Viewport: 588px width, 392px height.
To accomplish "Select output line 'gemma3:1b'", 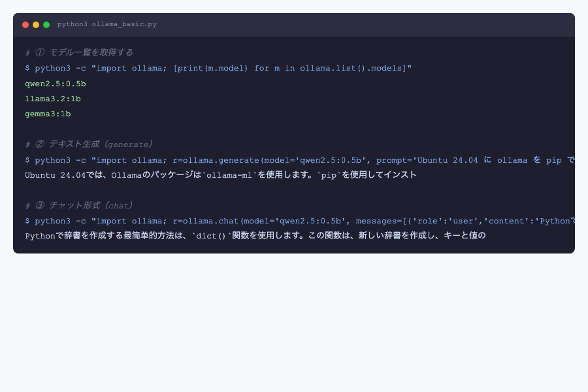I will (x=48, y=114).
